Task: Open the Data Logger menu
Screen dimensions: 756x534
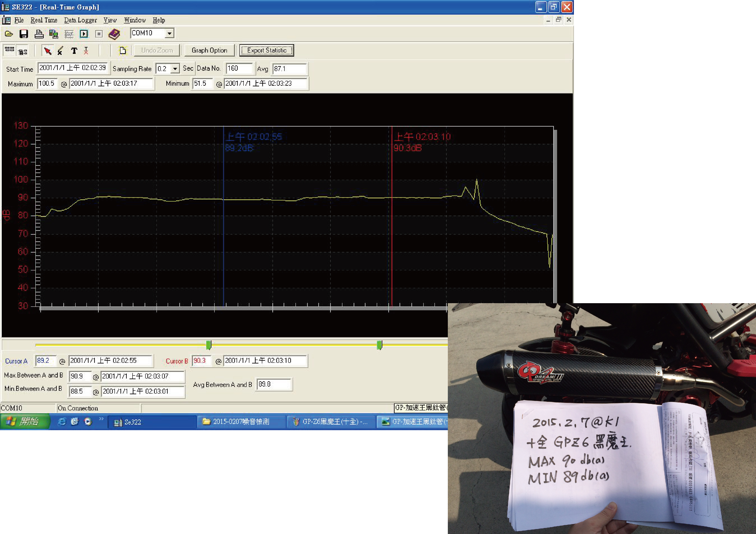Action: (x=81, y=20)
